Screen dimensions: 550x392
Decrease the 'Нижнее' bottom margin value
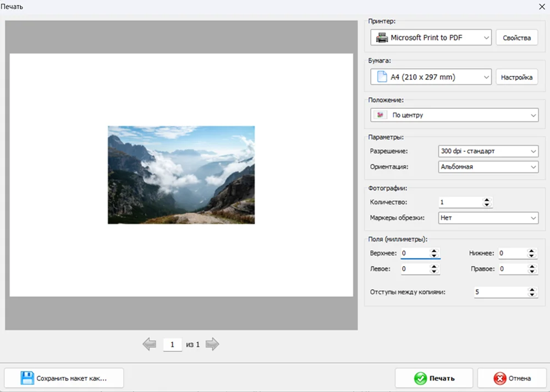point(531,256)
